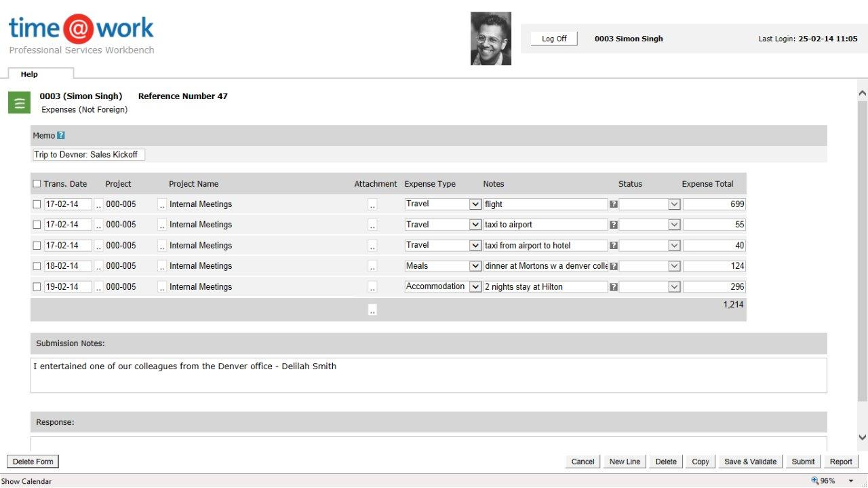Click the date field 17-02-14 in flight row
Image resolution: width=868 pixels, height=488 pixels.
coord(68,204)
